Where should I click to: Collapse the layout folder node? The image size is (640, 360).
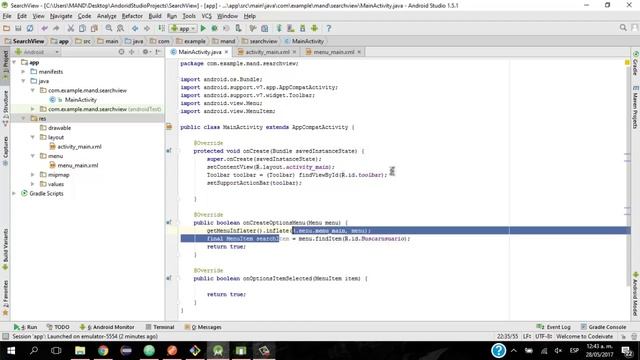pyautogui.click(x=33, y=137)
